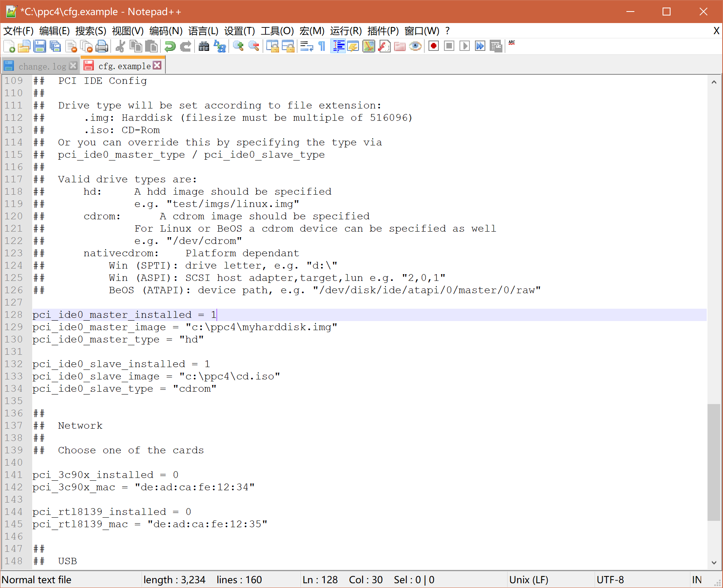Click the Print icon in toolbar
Viewport: 723px width, 588px height.
click(102, 46)
